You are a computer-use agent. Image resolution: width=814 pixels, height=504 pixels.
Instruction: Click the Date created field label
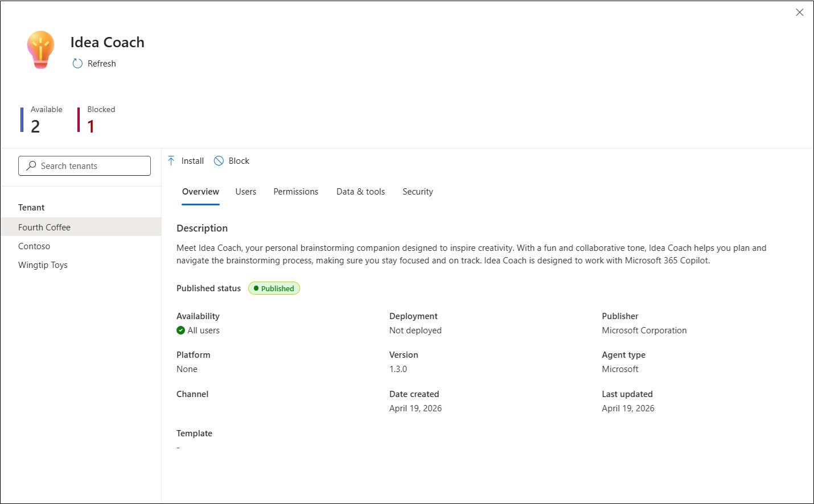414,394
